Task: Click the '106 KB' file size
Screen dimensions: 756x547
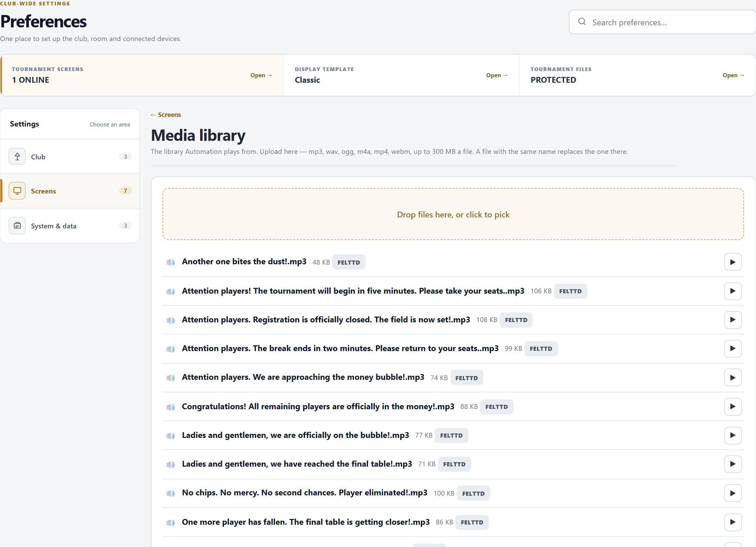Action: point(541,291)
